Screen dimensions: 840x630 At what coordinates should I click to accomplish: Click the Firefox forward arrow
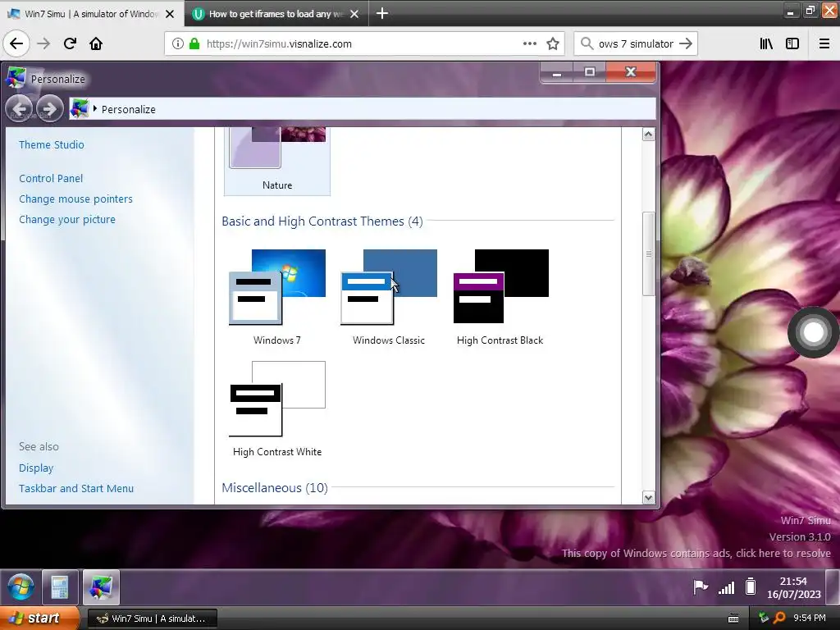[43, 43]
